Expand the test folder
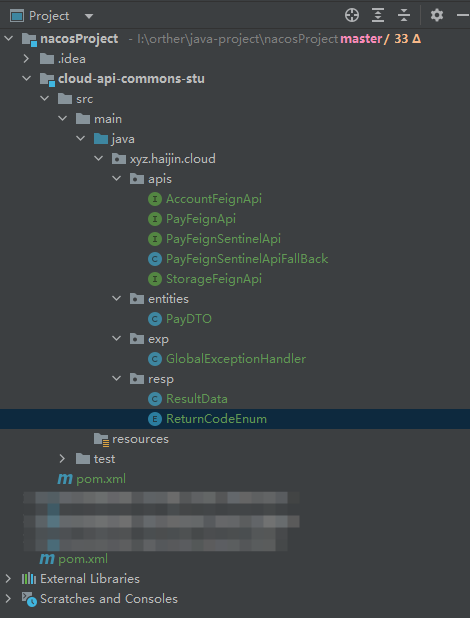The height and width of the screenshot is (618, 470). [x=62, y=459]
